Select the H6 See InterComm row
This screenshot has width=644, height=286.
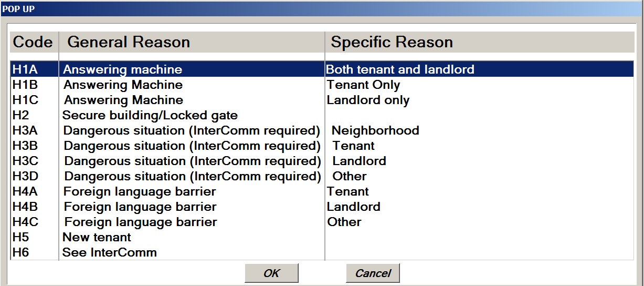[109, 252]
